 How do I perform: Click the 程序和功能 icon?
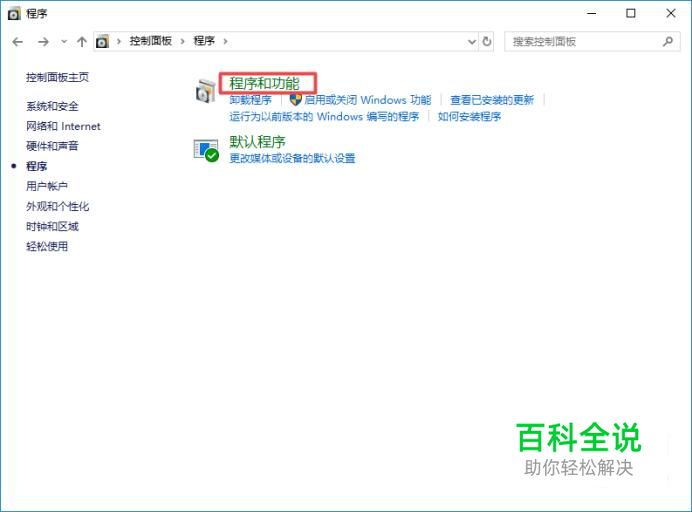tap(206, 91)
